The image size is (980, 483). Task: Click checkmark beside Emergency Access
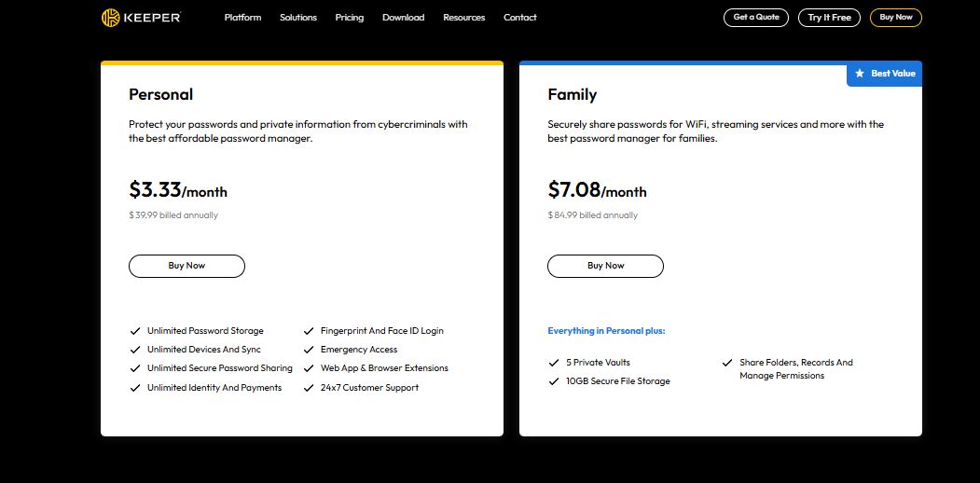(308, 350)
